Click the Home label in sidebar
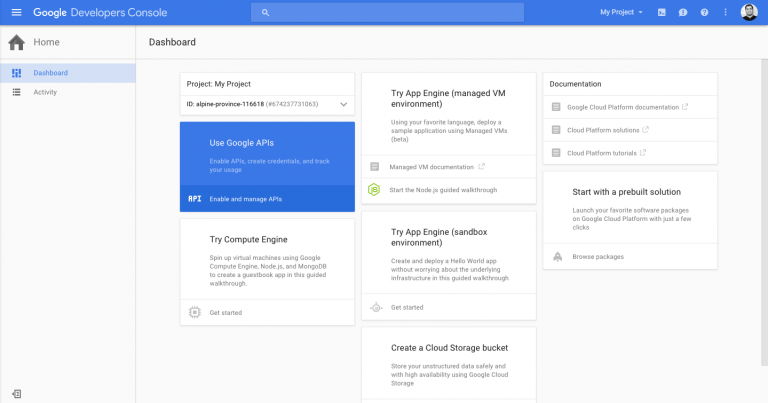768x403 pixels. (x=47, y=42)
